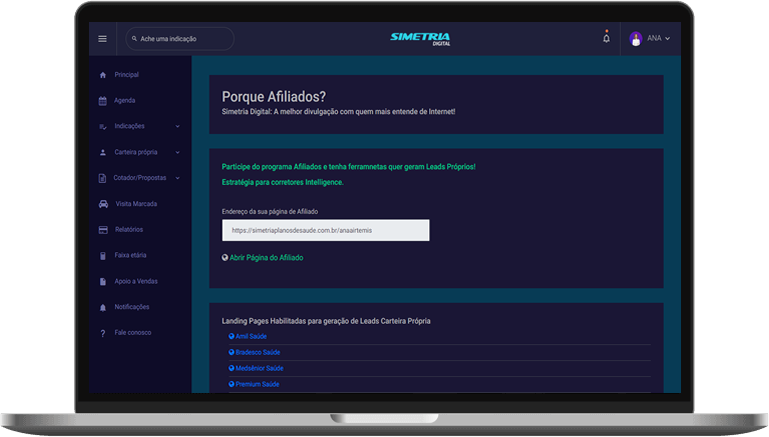Open Indicações menu label
The image size is (769, 437).
coord(129,126)
